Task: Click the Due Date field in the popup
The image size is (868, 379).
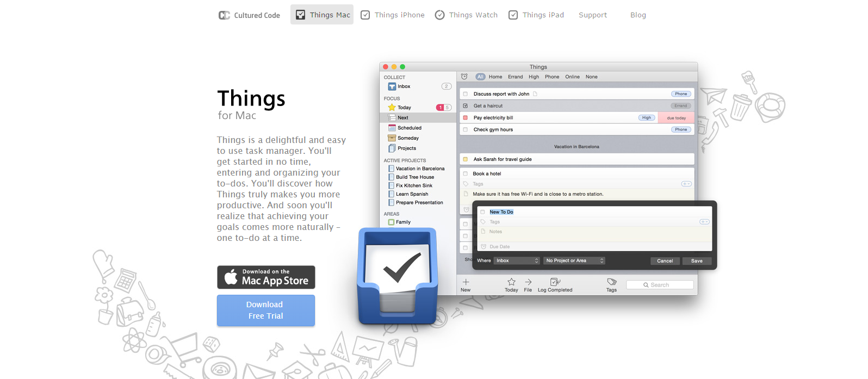Action: pyautogui.click(x=594, y=247)
